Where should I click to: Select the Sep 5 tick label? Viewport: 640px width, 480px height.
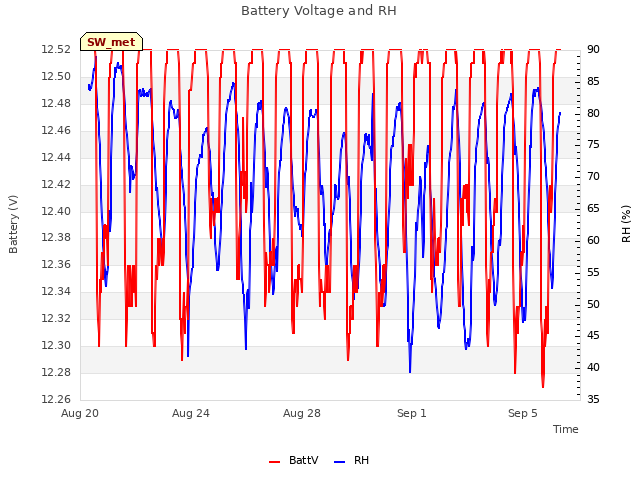(523, 413)
